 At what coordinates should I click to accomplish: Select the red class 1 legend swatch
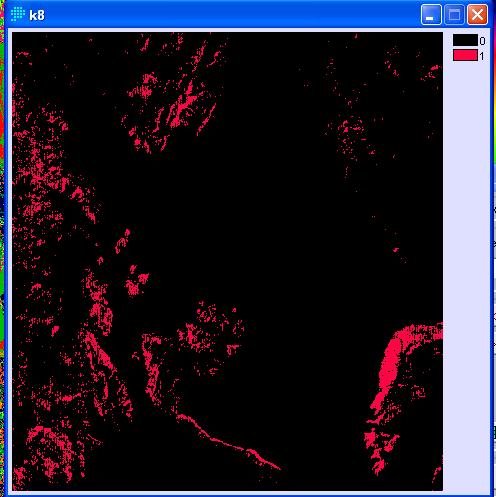(x=465, y=55)
